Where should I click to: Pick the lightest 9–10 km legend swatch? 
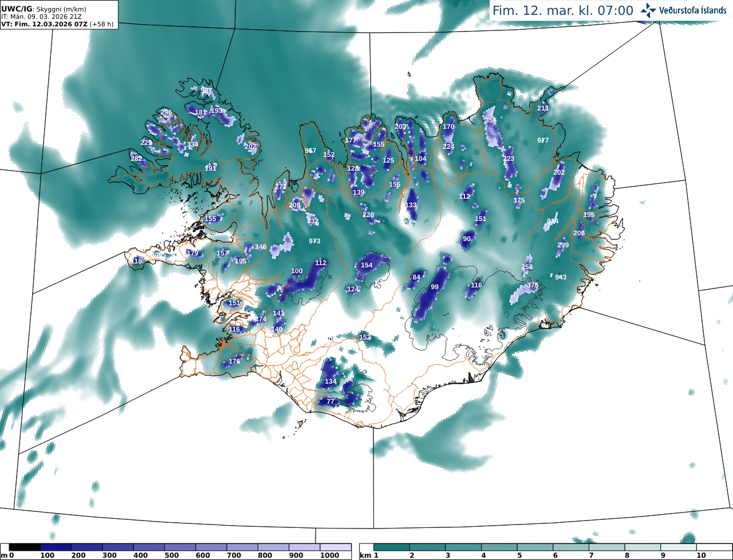point(679,547)
